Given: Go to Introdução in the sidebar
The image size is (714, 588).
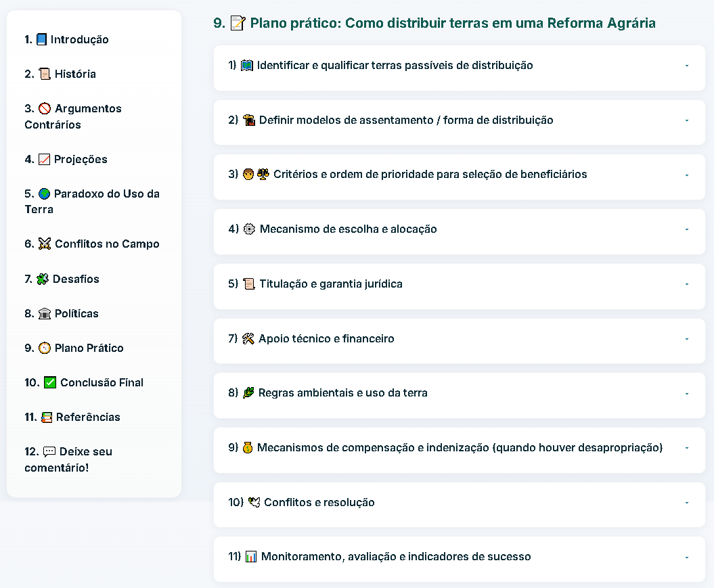Looking at the screenshot, I should tap(66, 40).
